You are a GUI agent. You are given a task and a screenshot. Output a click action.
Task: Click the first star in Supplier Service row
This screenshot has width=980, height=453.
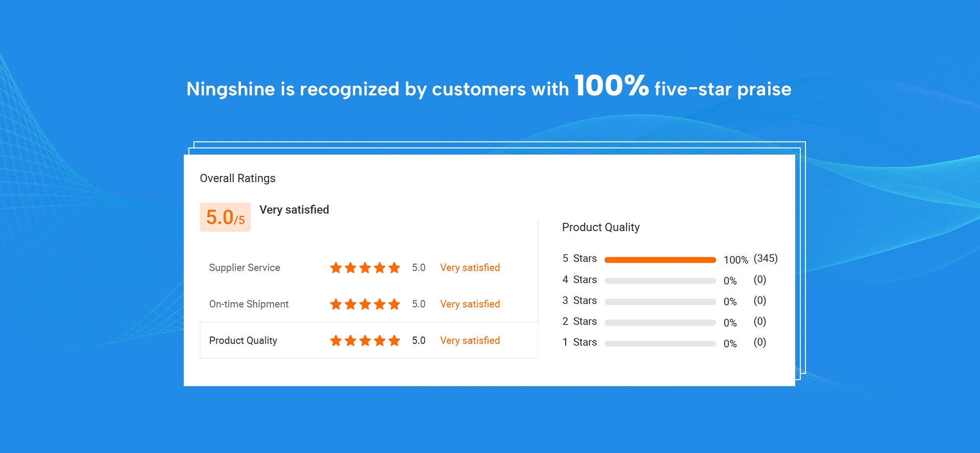pos(335,268)
